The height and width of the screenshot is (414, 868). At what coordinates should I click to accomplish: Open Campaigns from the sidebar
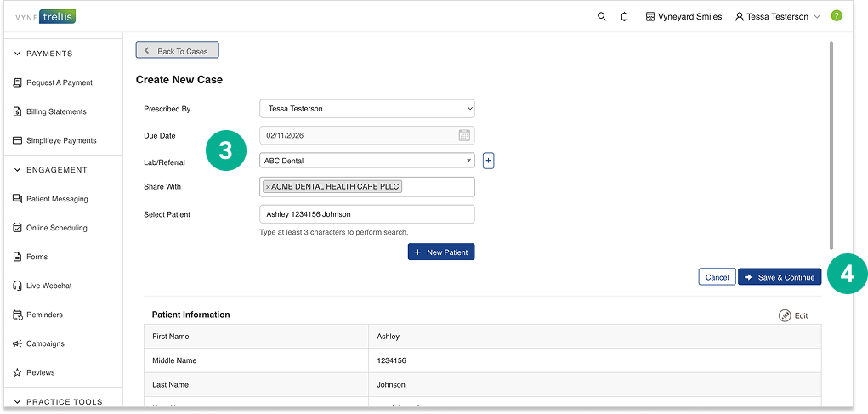pos(45,343)
